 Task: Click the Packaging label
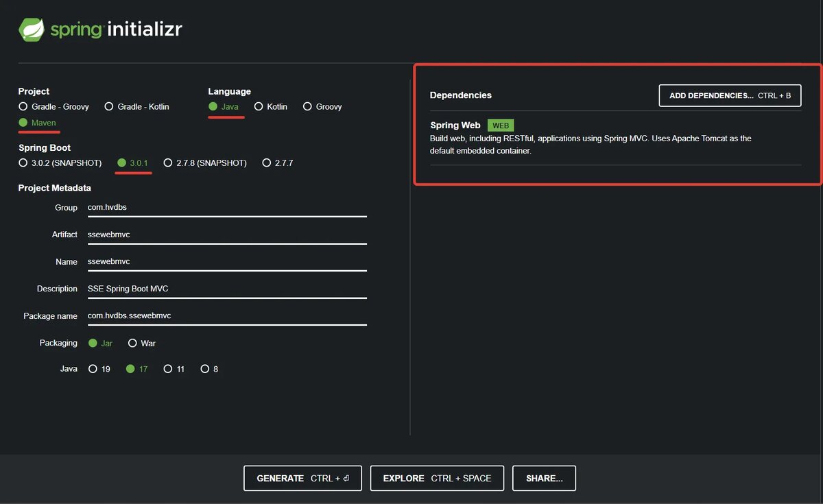point(58,343)
